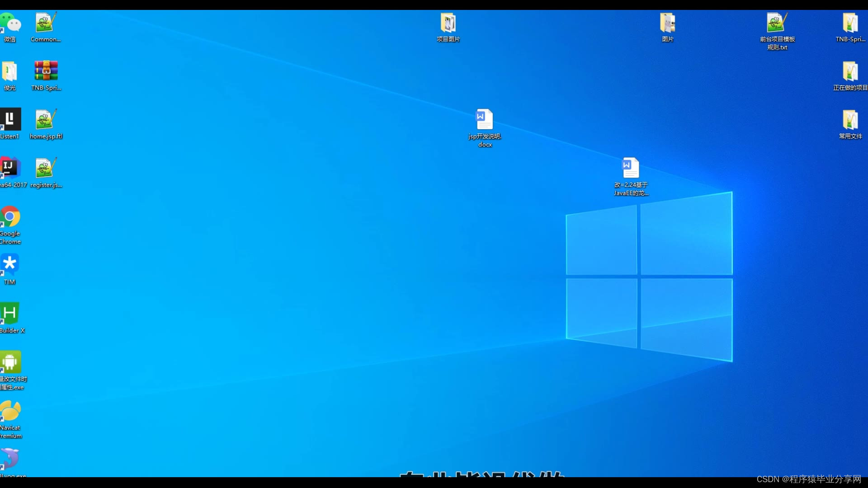Select the register.js... file icon
The width and height of the screenshot is (868, 488).
tap(45, 169)
